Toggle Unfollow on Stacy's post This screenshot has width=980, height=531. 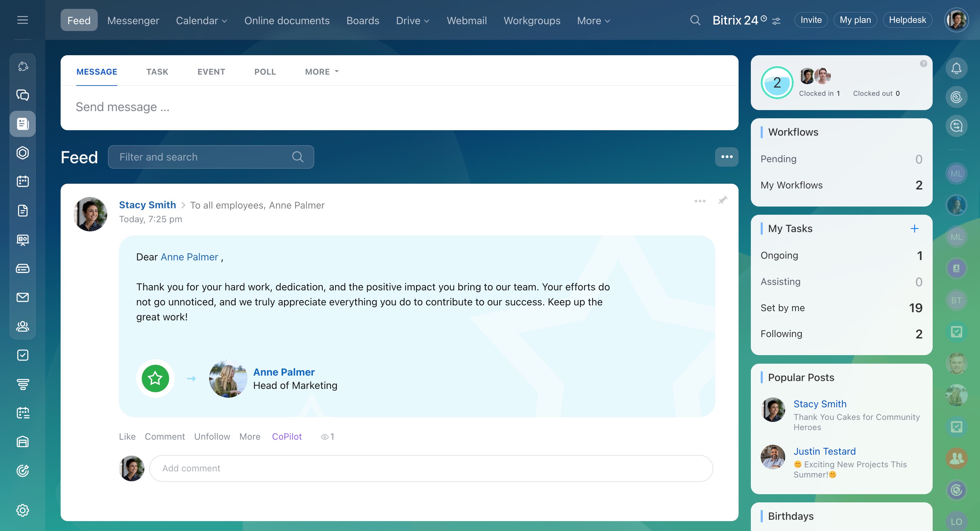tap(212, 437)
